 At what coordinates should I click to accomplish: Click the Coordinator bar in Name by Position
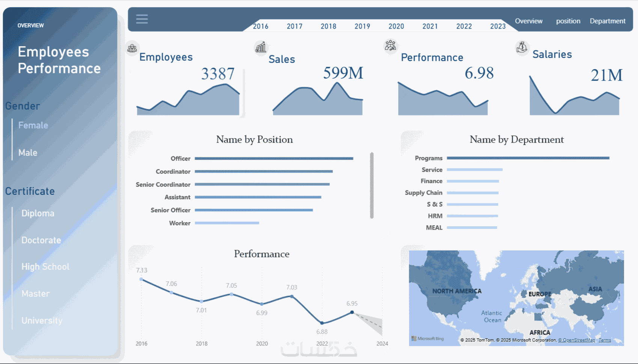pyautogui.click(x=264, y=171)
